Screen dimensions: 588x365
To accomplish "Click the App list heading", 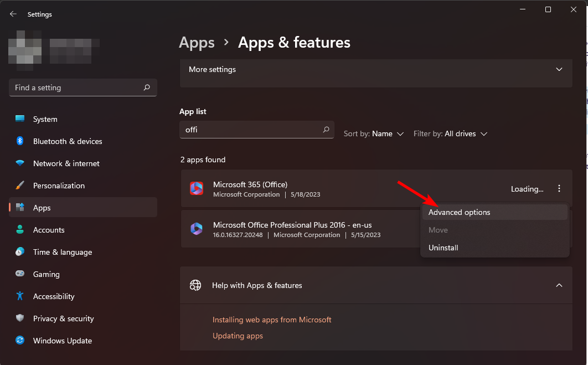I will (x=193, y=111).
